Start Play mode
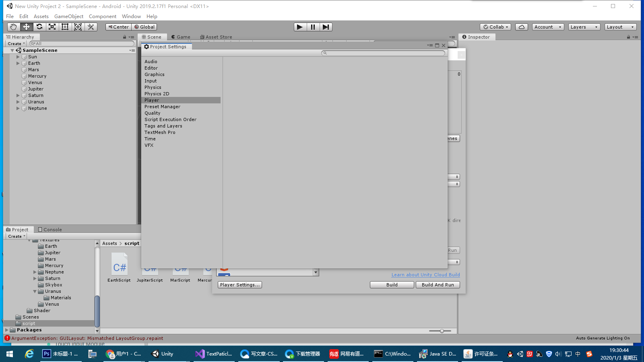 click(x=300, y=27)
